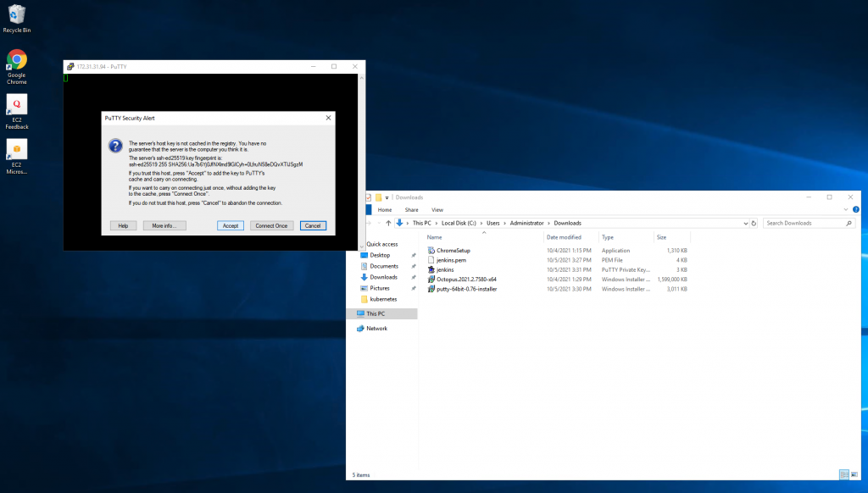This screenshot has height=493, width=868.
Task: Navigate to This PC in the breadcrumb
Action: click(x=422, y=223)
